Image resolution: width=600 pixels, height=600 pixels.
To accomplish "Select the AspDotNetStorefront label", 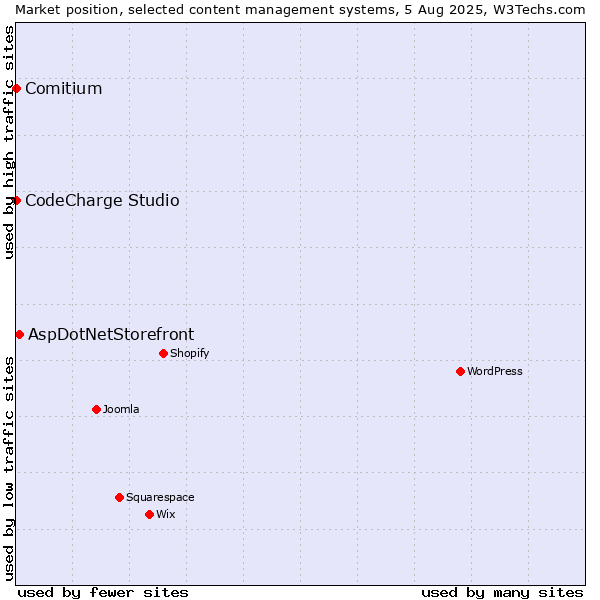I will tap(111, 335).
